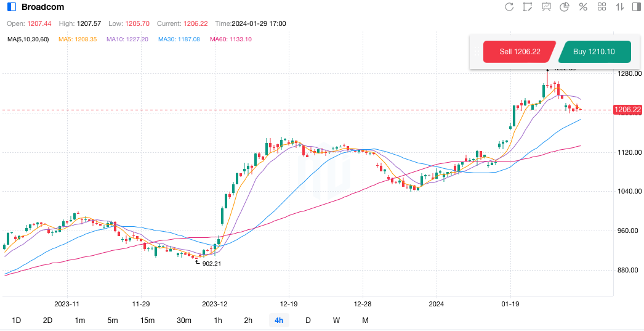Image resolution: width=644 pixels, height=331 pixels.
Task: Open the four-squares grid layout icon
Action: pyautogui.click(x=602, y=7)
